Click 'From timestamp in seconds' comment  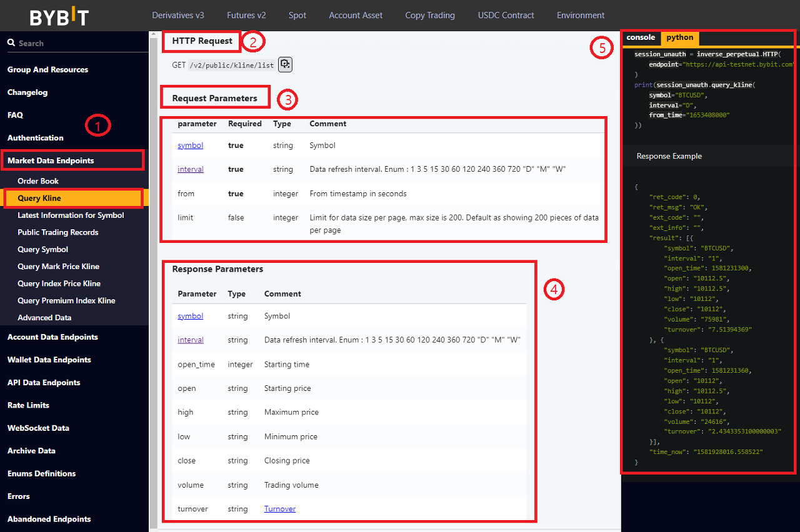(358, 194)
